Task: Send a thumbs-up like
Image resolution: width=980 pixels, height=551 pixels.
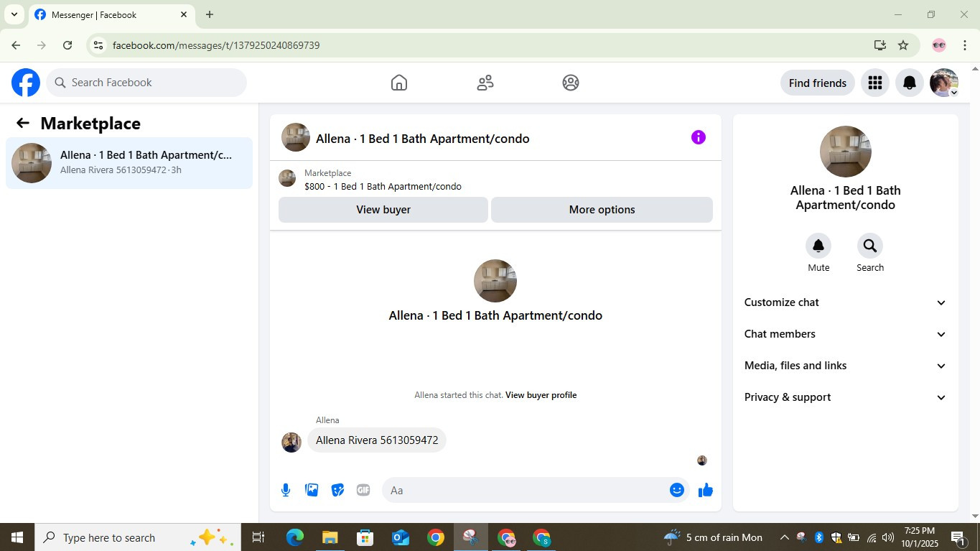Action: 706,490
